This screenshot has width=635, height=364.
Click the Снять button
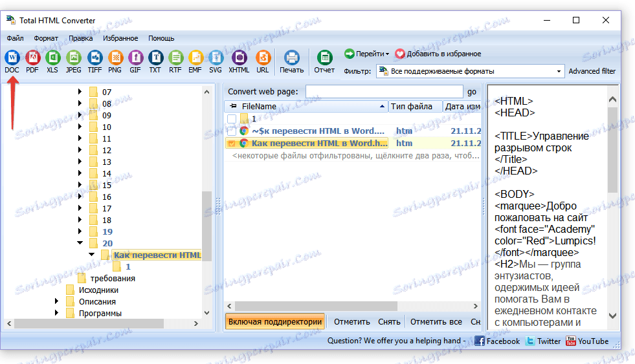[389, 322]
